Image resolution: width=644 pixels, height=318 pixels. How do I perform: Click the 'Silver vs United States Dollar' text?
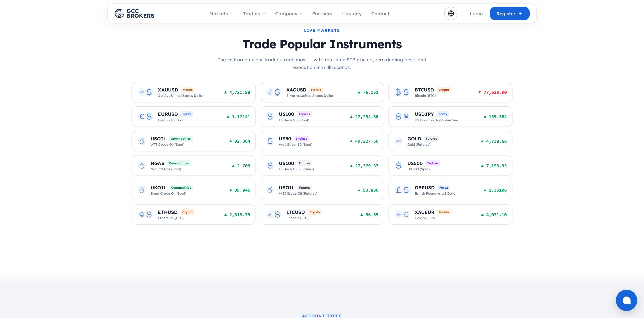[310, 96]
